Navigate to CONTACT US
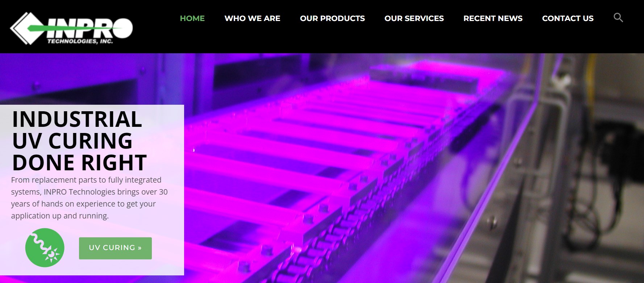 click(x=568, y=18)
